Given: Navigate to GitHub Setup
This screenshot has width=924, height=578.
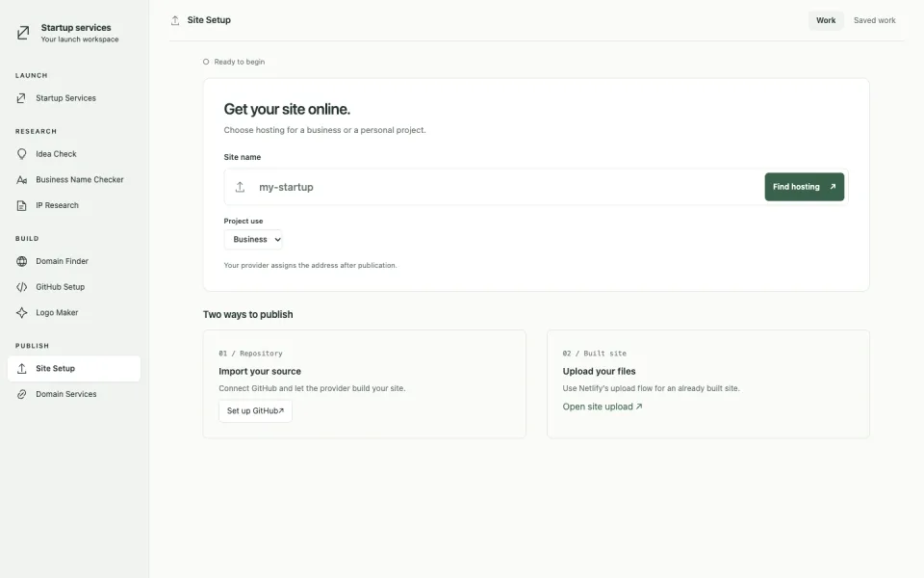Looking at the screenshot, I should (74, 287).
